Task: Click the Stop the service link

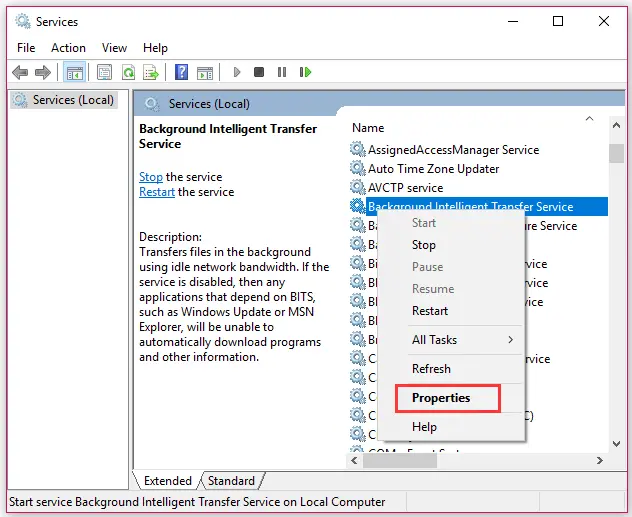Action: 150,177
